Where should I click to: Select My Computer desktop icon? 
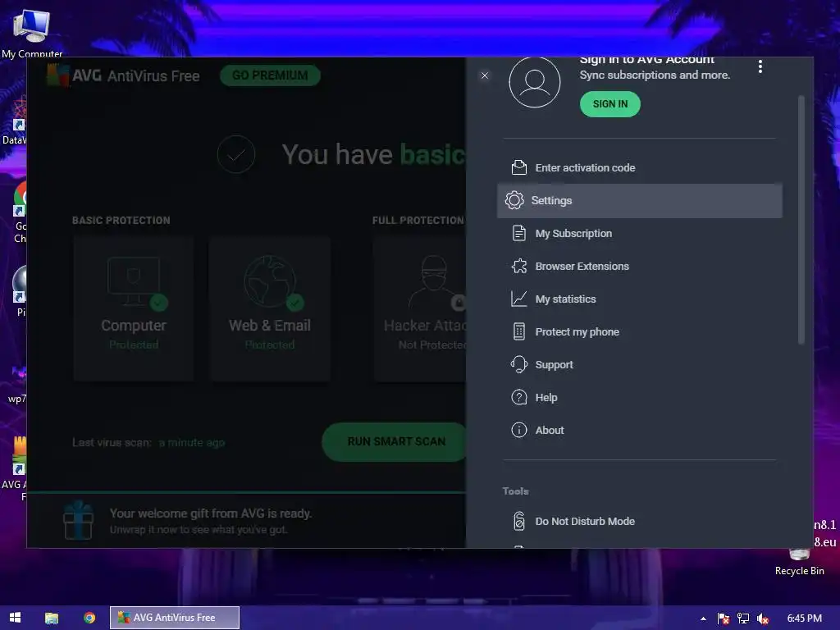[32, 33]
